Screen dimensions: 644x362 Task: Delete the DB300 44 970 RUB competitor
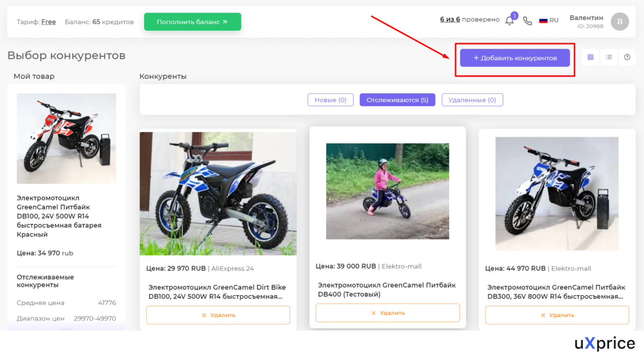tap(557, 315)
